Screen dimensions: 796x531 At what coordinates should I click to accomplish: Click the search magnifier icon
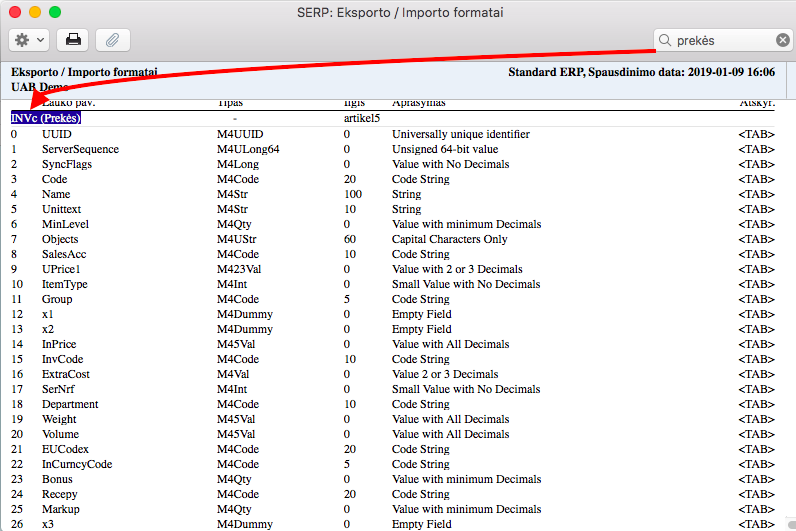(x=665, y=40)
